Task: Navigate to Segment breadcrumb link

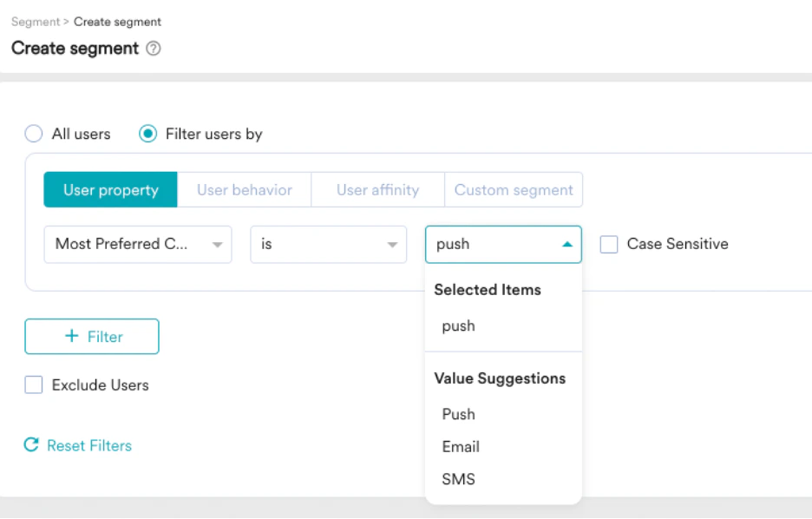Action: point(35,22)
